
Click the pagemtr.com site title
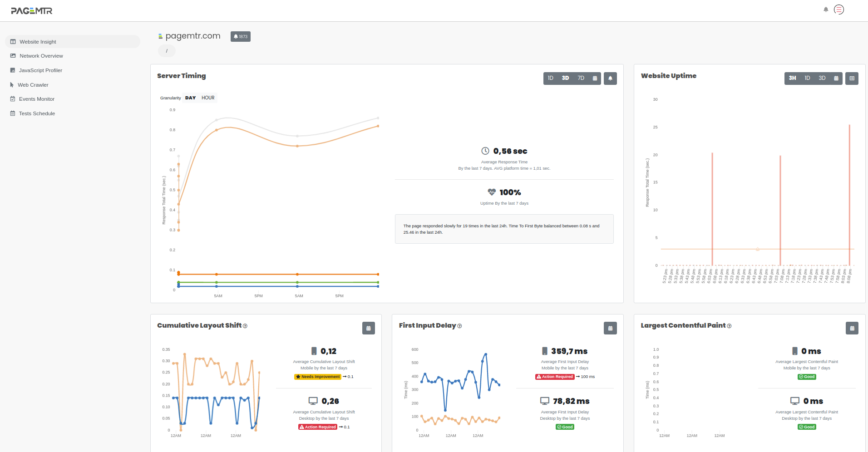point(193,36)
